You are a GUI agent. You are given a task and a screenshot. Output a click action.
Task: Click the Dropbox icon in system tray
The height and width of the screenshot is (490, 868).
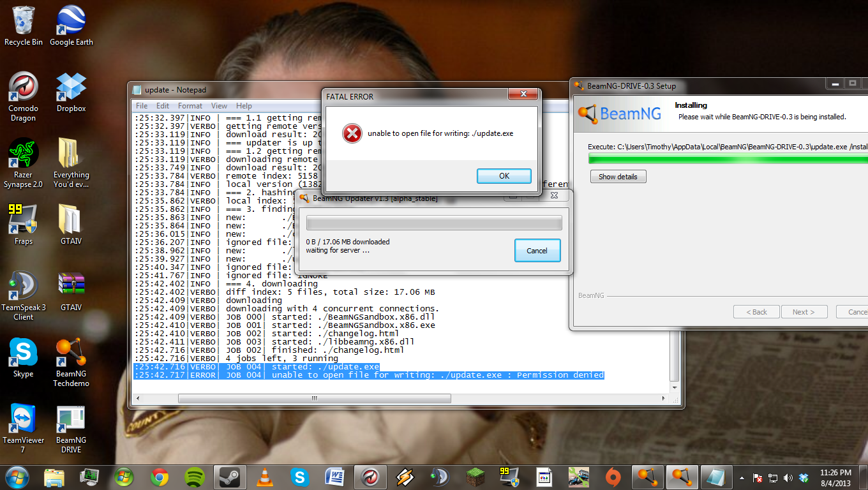coord(804,477)
